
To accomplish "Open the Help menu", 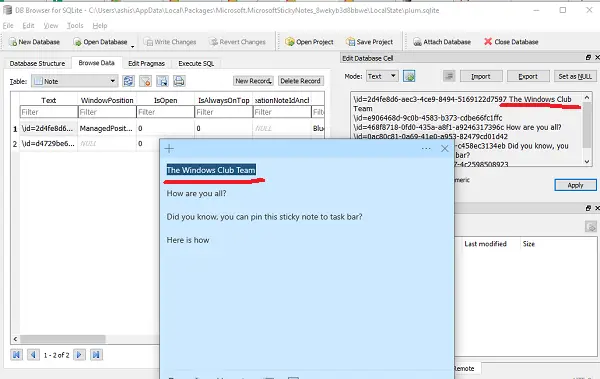I will coord(100,26).
